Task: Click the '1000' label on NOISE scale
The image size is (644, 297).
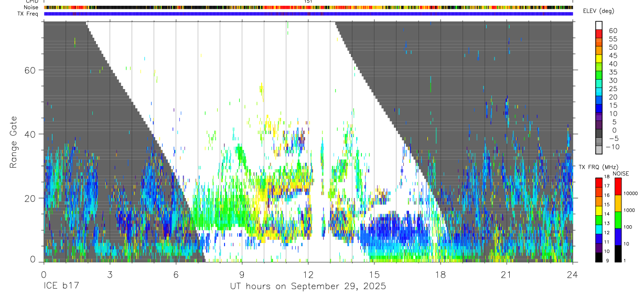Action: tap(629, 211)
